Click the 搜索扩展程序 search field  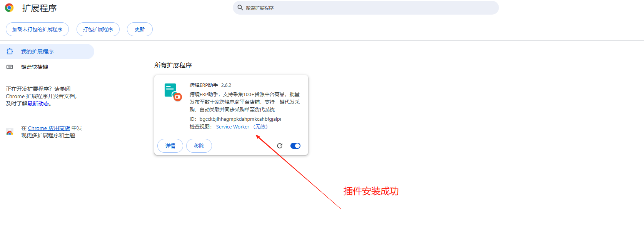point(366,8)
